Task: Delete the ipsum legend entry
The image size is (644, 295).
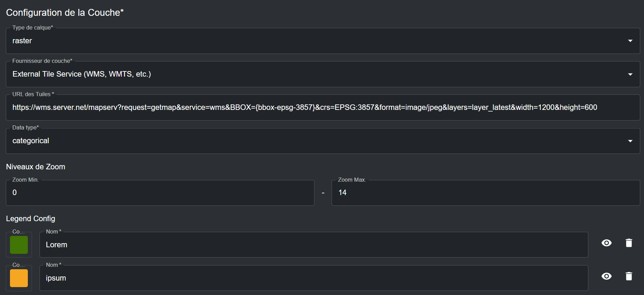Action: [629, 276]
